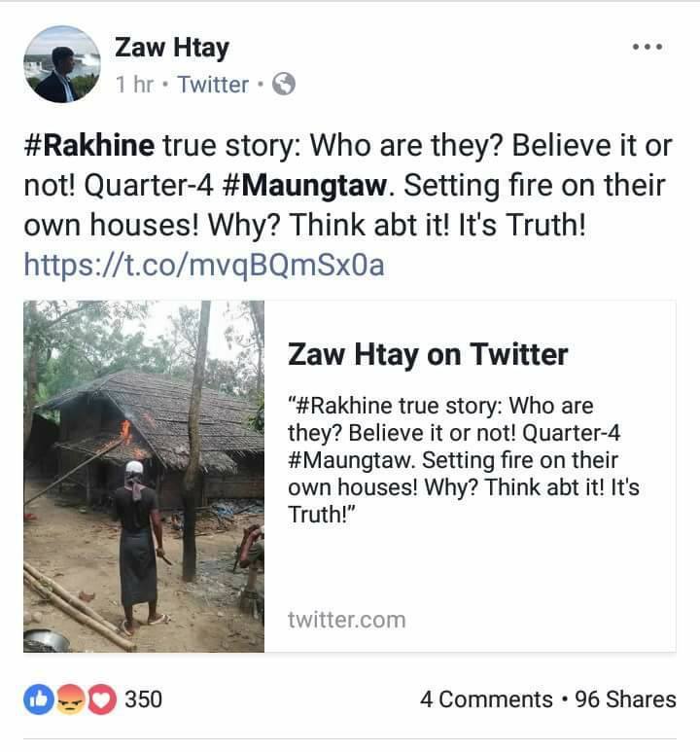
Task: Click the twitter.com domain label
Action: point(346,620)
